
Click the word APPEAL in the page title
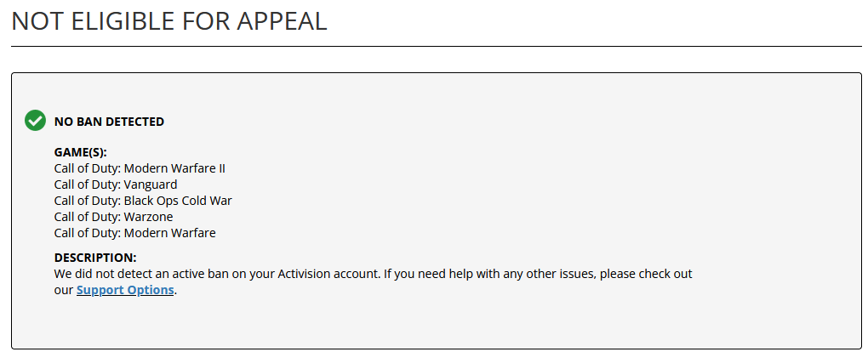point(282,21)
